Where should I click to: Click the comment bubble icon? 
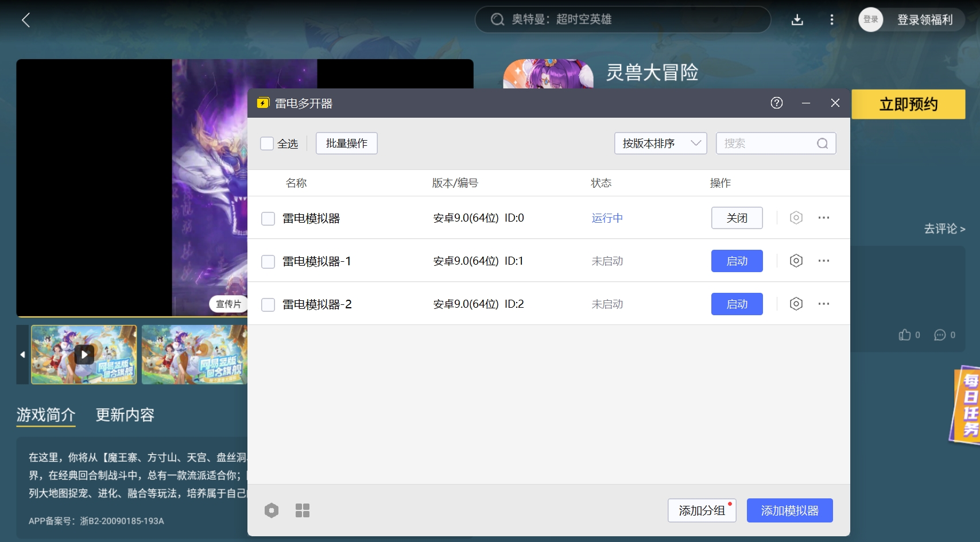click(940, 335)
